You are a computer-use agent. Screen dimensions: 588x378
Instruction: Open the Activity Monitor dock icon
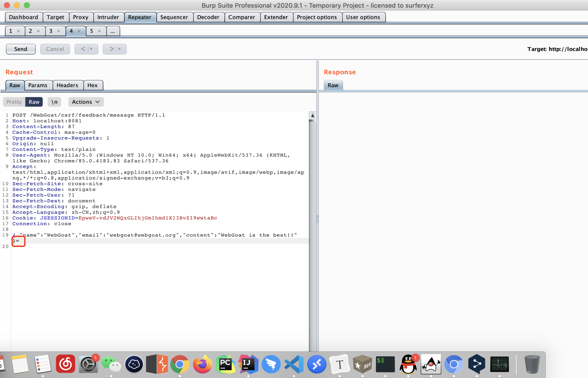(500, 364)
